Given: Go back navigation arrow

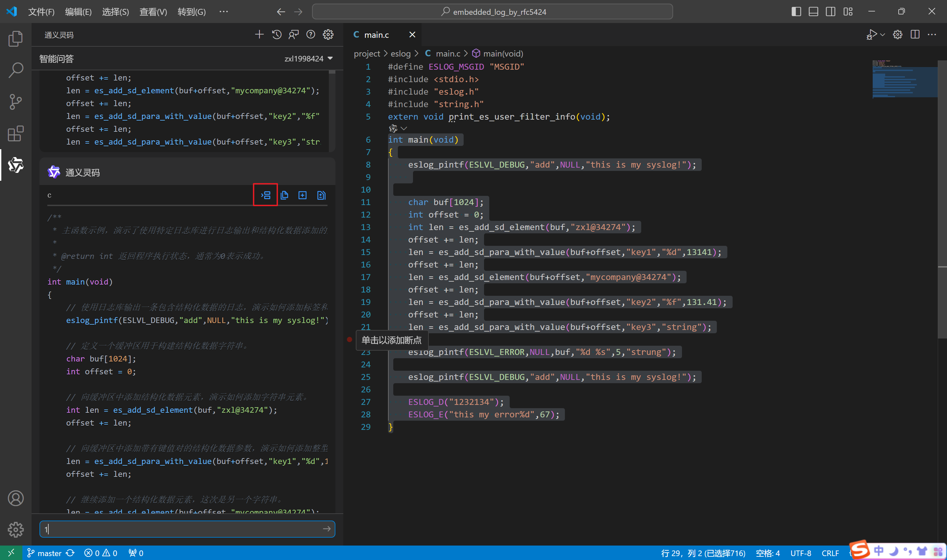Looking at the screenshot, I should click(281, 12).
